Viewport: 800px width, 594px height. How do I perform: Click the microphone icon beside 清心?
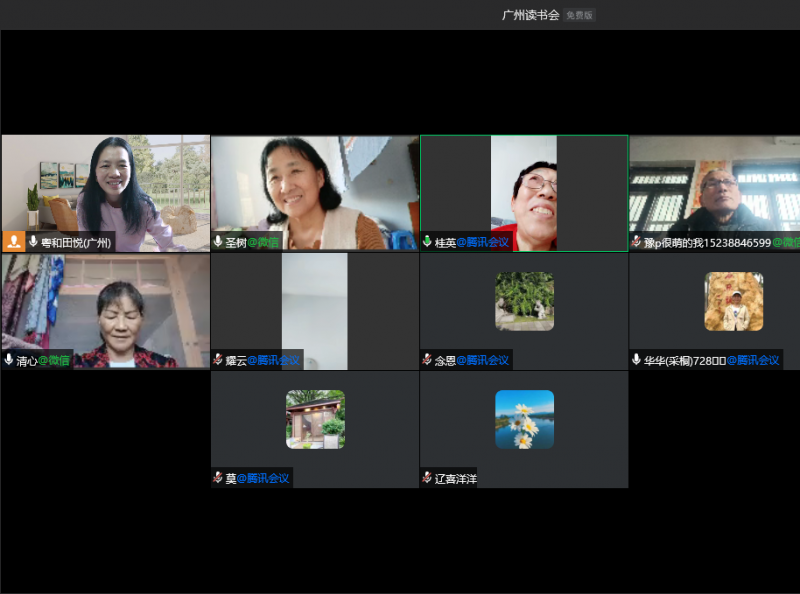(9, 360)
